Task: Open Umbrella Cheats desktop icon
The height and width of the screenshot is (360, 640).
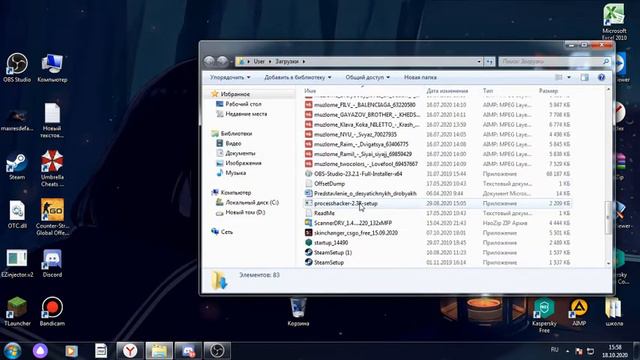Action: click(52, 168)
